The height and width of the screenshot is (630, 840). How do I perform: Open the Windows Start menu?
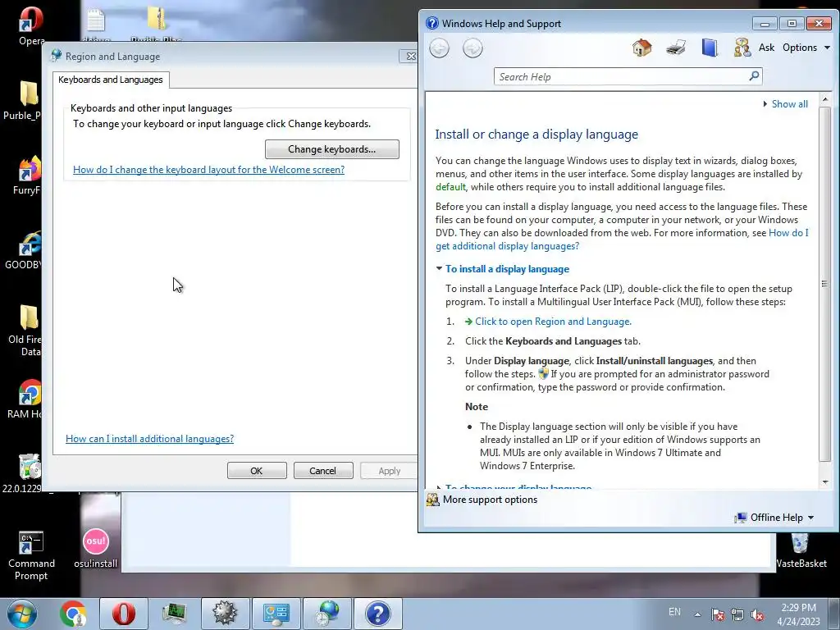coord(21,614)
